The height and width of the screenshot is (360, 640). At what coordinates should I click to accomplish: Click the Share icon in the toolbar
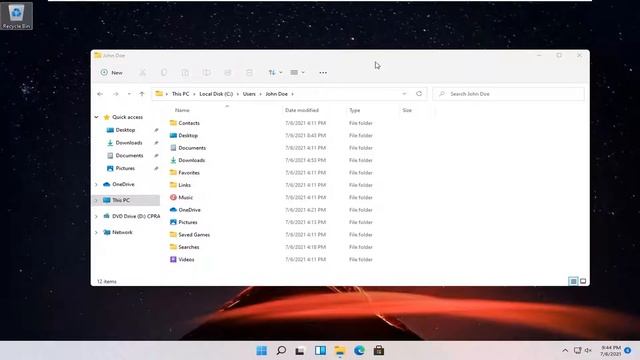(228, 73)
